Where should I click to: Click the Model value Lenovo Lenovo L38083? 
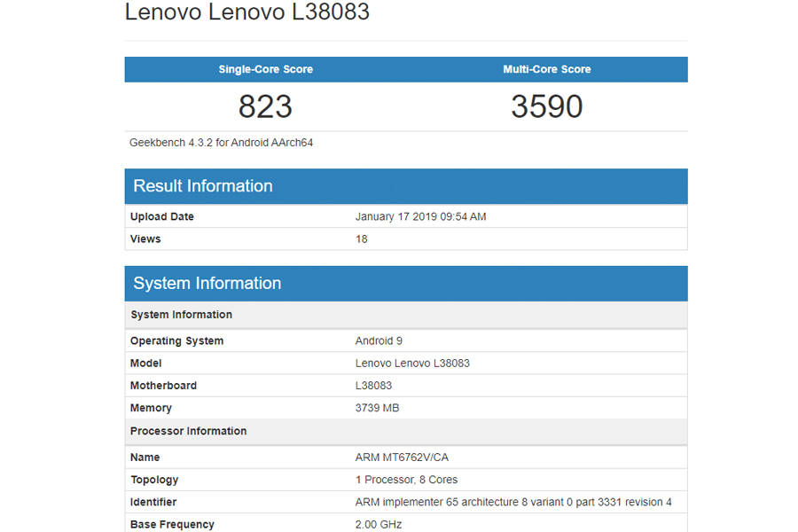pos(412,363)
